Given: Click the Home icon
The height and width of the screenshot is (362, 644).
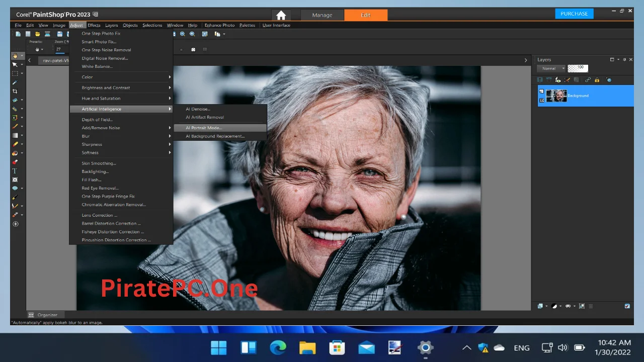Looking at the screenshot, I should 281,15.
